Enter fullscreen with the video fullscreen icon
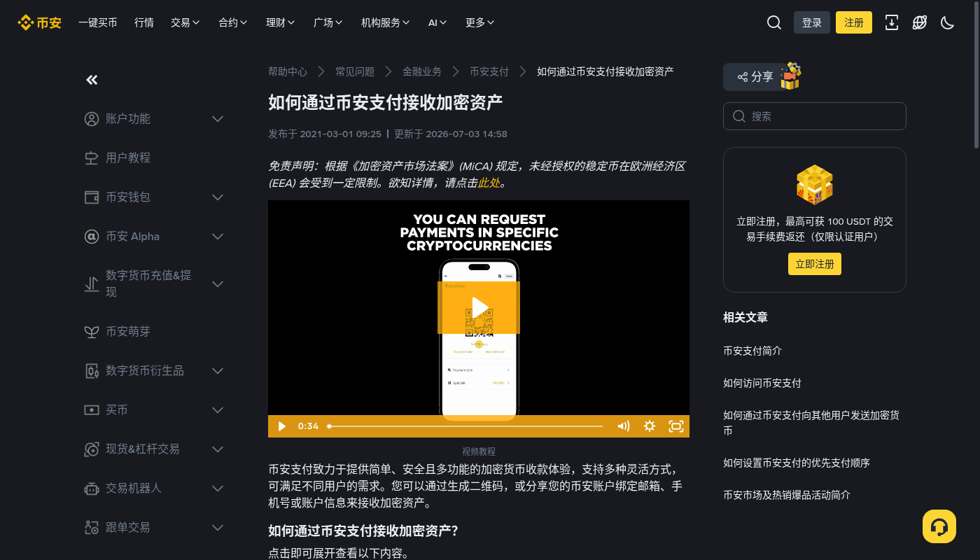The height and width of the screenshot is (560, 980). click(675, 426)
